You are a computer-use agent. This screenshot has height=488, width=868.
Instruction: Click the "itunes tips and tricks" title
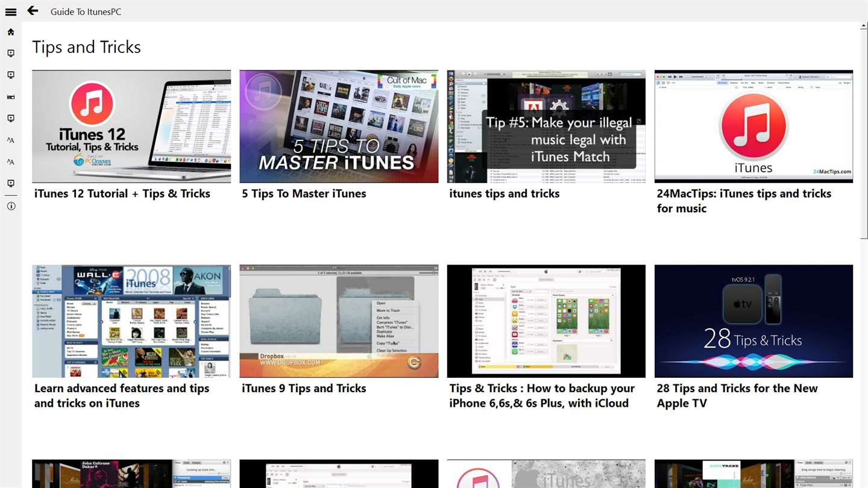tap(505, 193)
